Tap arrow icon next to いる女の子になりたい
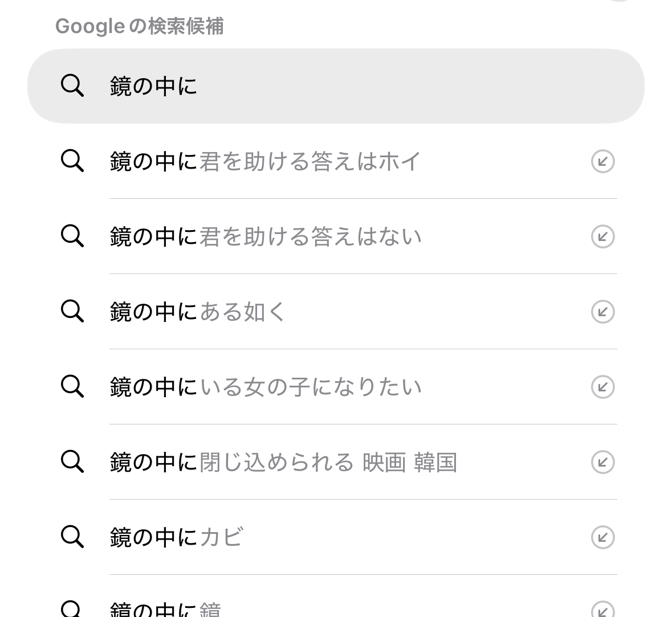 (x=602, y=387)
